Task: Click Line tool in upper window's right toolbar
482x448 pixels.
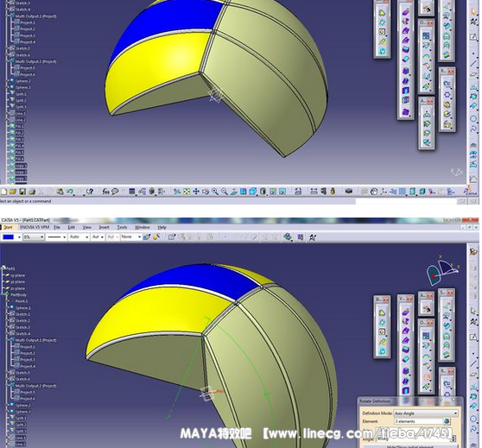Action: 473,64
